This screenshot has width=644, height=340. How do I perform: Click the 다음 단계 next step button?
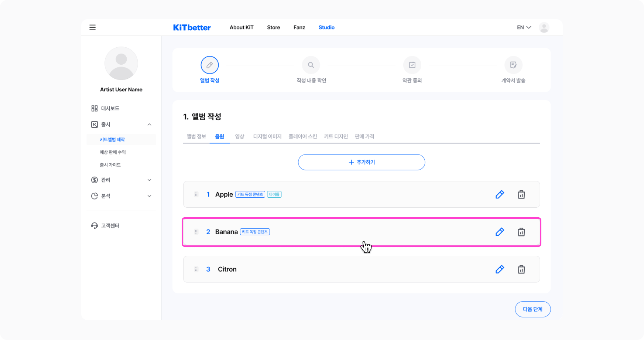532,309
